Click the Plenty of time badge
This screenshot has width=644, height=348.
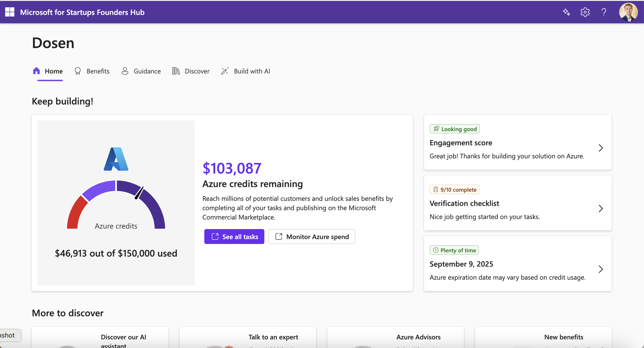(454, 250)
